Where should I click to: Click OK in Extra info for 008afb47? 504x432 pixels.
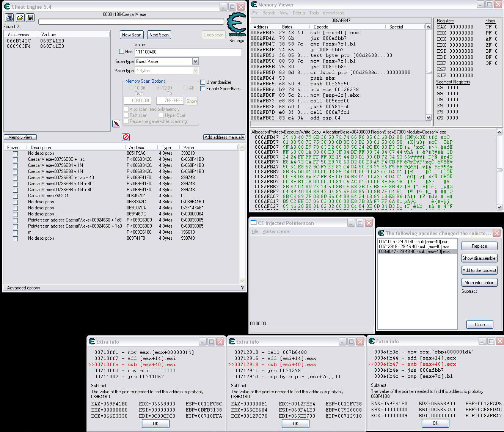pyautogui.click(x=435, y=423)
